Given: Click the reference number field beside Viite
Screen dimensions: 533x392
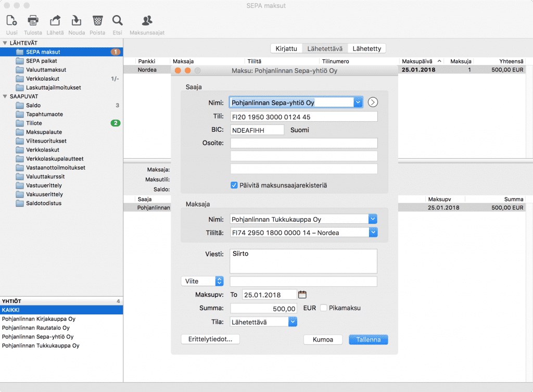Looking at the screenshot, I should point(303,282).
